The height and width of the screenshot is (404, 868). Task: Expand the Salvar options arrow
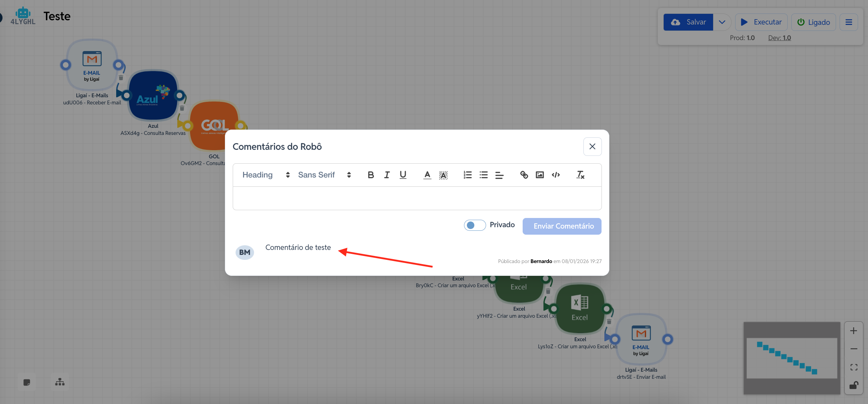point(722,22)
